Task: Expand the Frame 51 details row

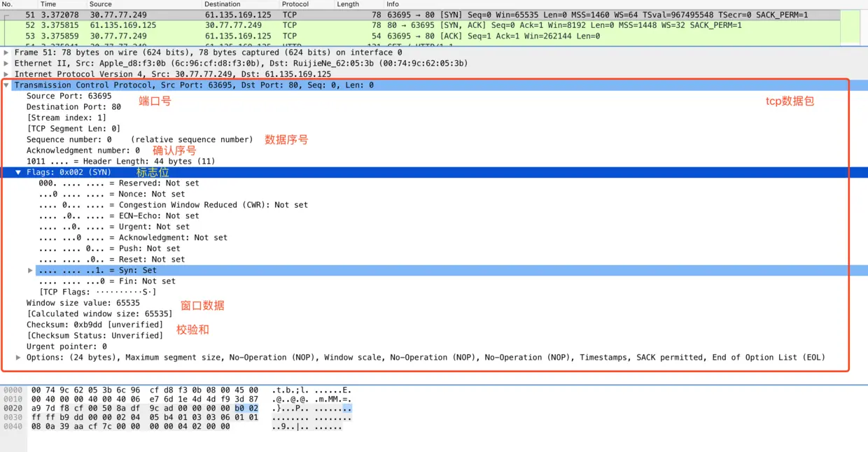Action: pos(6,52)
